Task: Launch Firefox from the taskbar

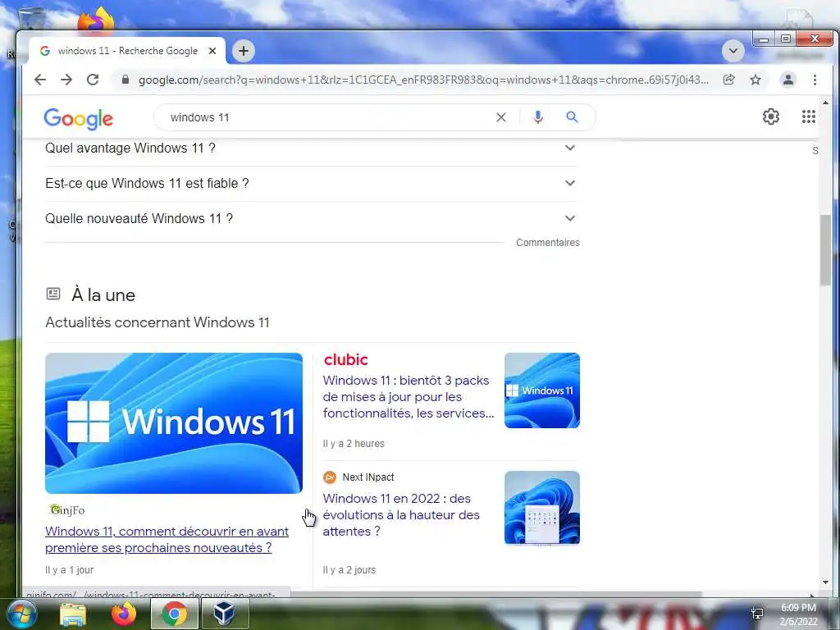Action: pos(124,614)
